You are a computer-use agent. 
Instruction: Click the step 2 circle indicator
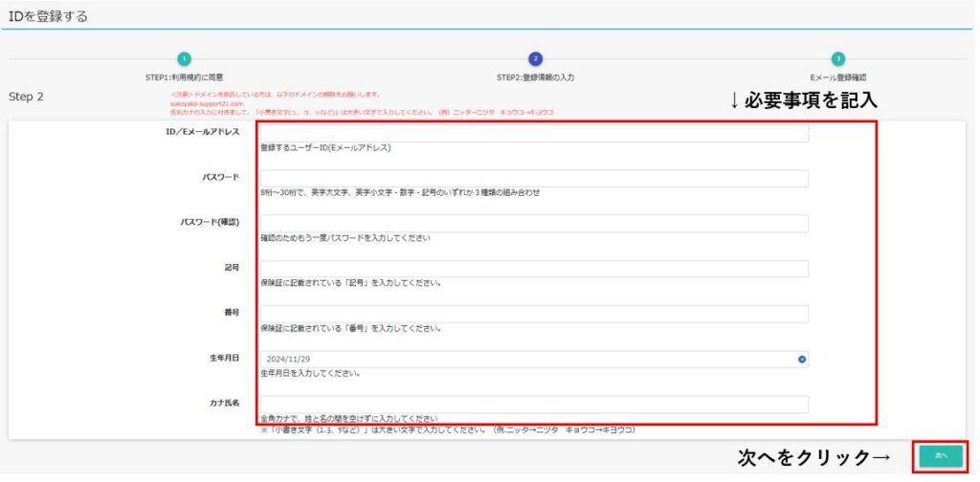click(x=535, y=58)
